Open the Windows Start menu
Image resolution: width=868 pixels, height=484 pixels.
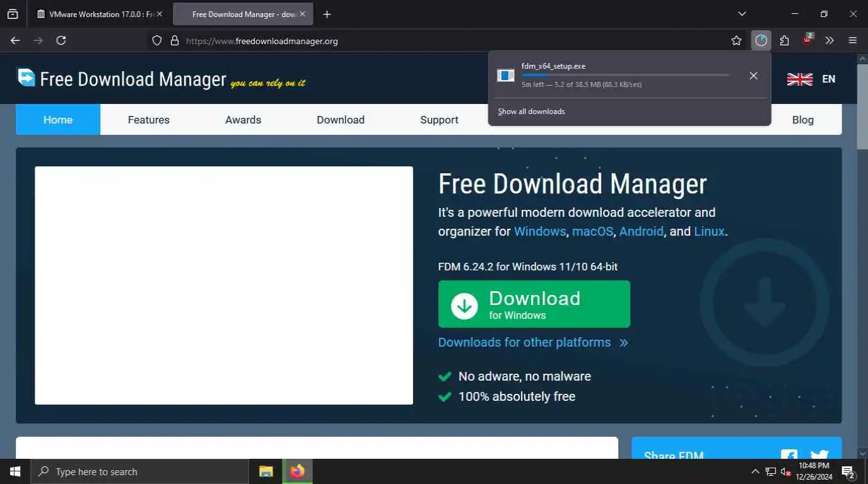point(15,471)
